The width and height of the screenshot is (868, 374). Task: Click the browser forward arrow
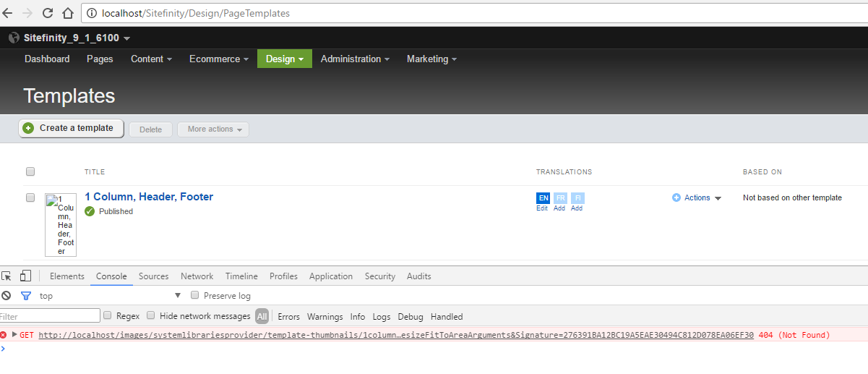pos(27,13)
